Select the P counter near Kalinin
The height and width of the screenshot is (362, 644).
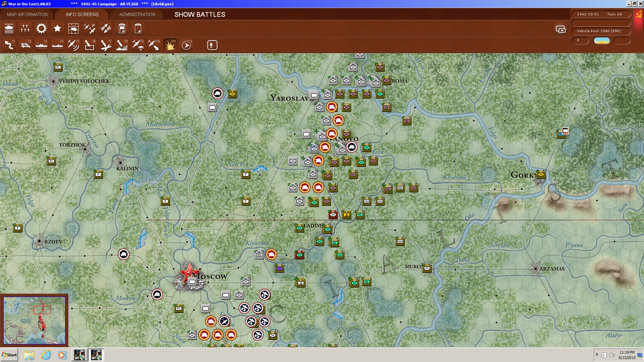point(98,174)
